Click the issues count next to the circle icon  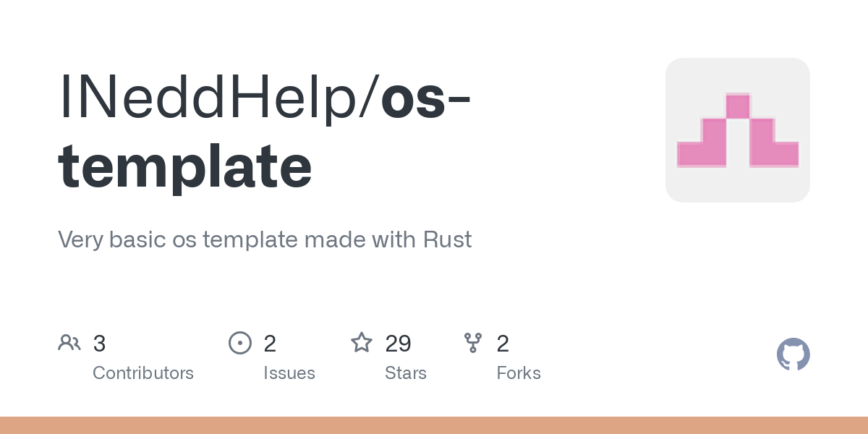(270, 344)
